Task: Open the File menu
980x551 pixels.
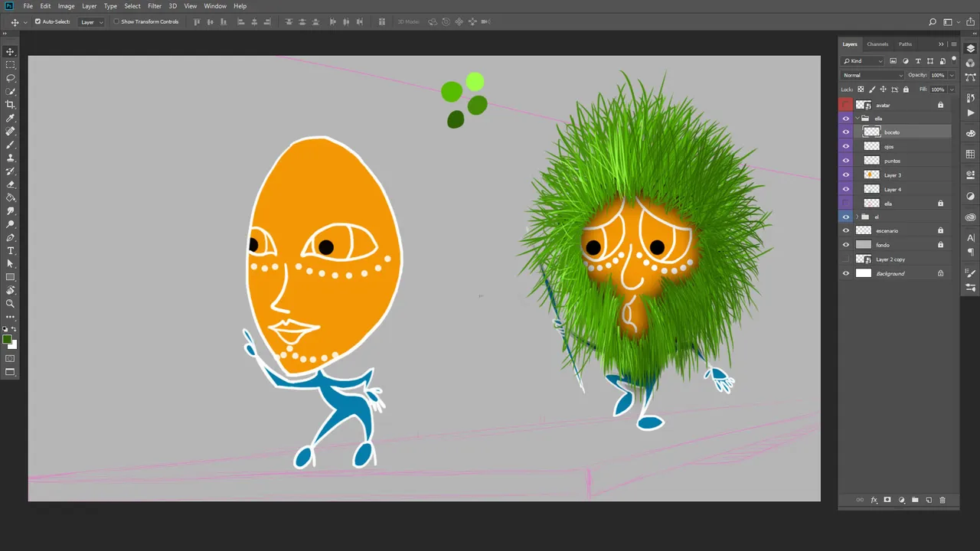Action: [28, 6]
